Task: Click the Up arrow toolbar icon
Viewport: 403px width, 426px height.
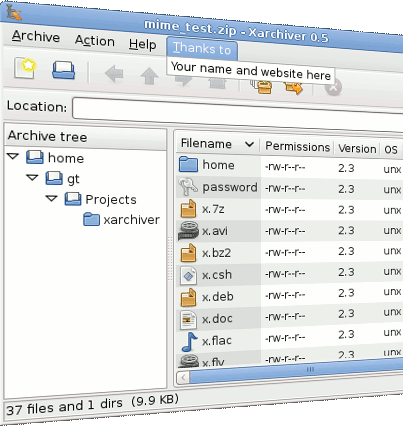Action: pyautogui.click(x=149, y=76)
